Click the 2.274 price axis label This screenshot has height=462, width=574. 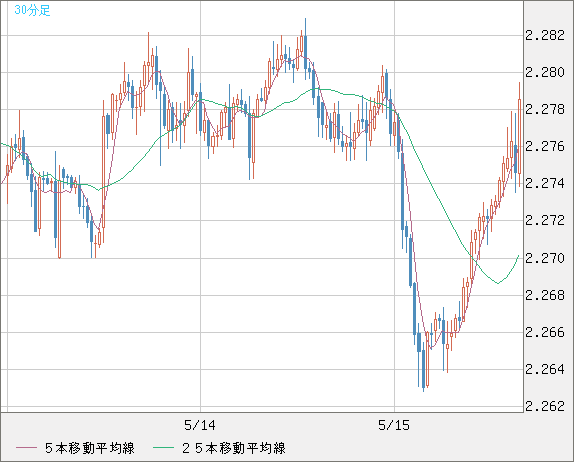click(545, 183)
